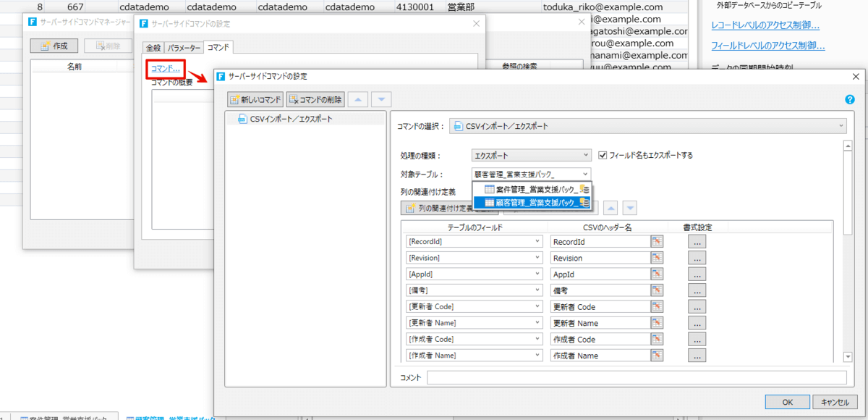Open レコードレベルのアクセス制御... link
This screenshot has height=420, width=868.
tap(765, 25)
